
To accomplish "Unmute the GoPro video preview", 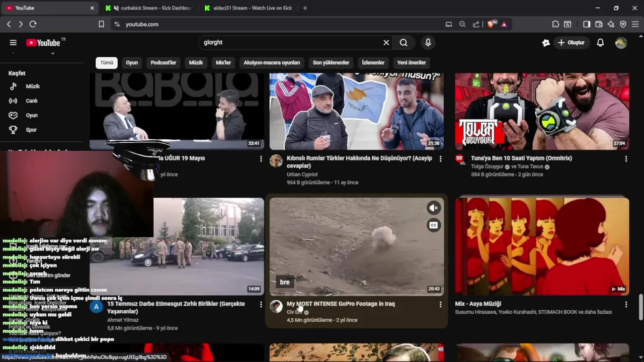I will pyautogui.click(x=434, y=208).
